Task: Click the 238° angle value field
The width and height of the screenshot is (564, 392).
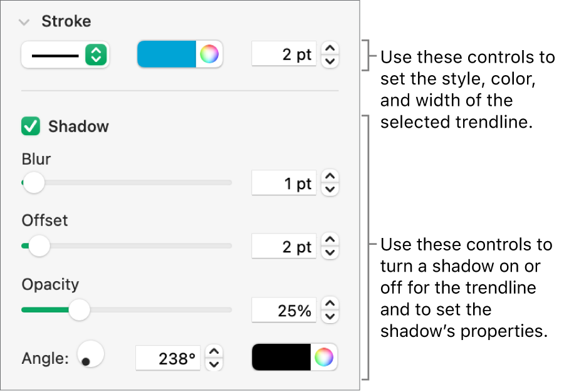Action: point(168,358)
